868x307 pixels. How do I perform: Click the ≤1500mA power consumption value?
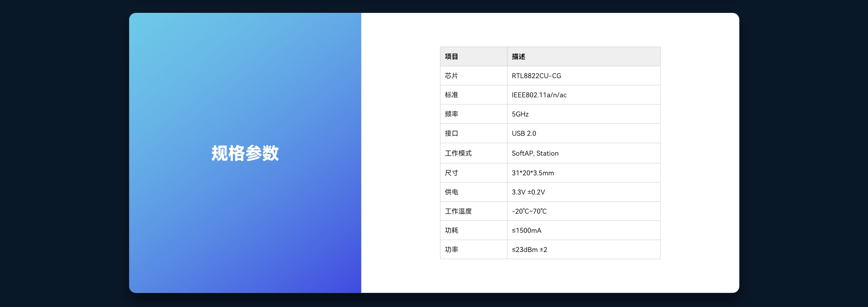(527, 230)
